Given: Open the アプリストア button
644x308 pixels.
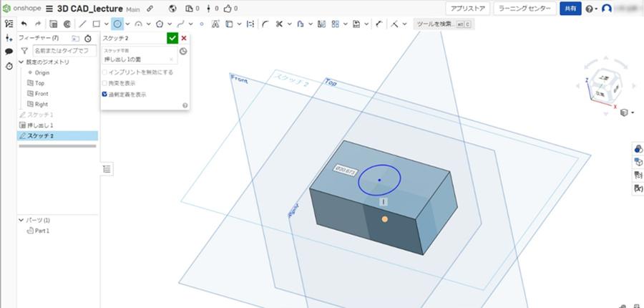Looking at the screenshot, I should (467, 9).
